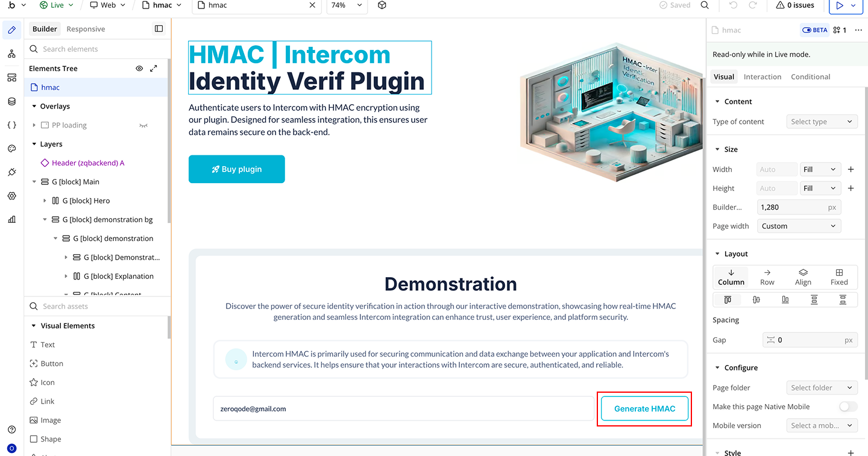Screen dimensions: 868x456
Task: Select space-around distribution icon
Action: click(x=843, y=299)
